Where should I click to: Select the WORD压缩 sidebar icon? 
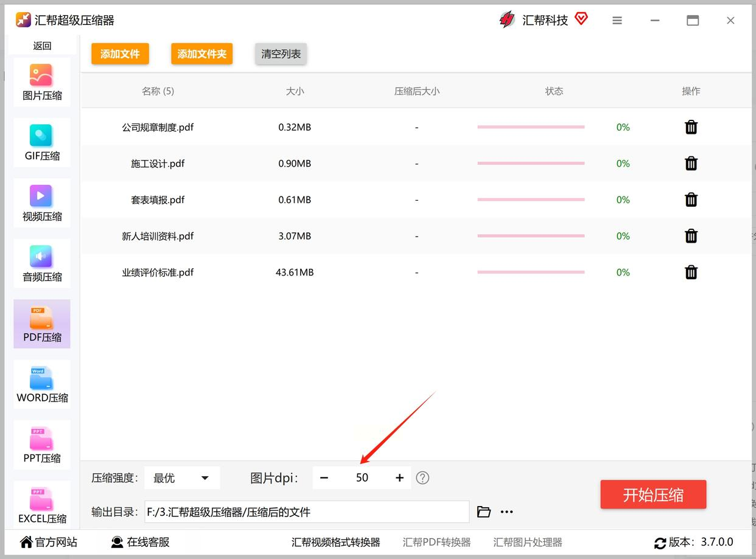[x=41, y=384]
